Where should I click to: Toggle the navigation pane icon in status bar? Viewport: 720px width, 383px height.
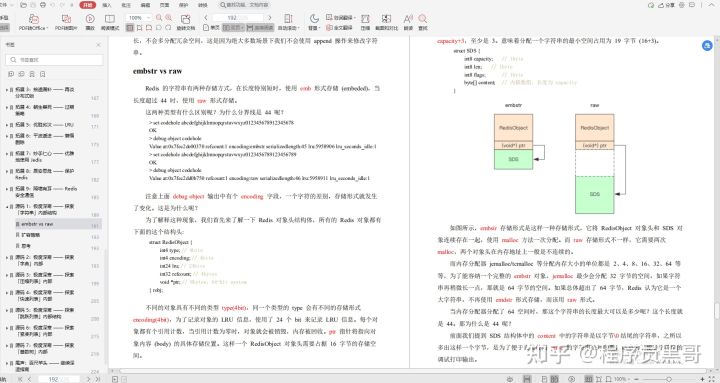[x=527, y=379]
